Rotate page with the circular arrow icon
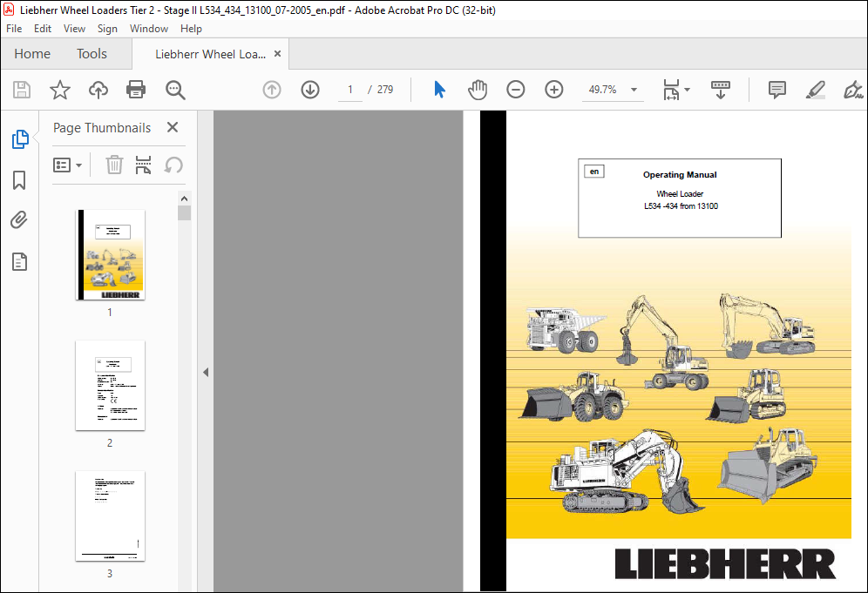The width and height of the screenshot is (868, 593). tap(173, 165)
